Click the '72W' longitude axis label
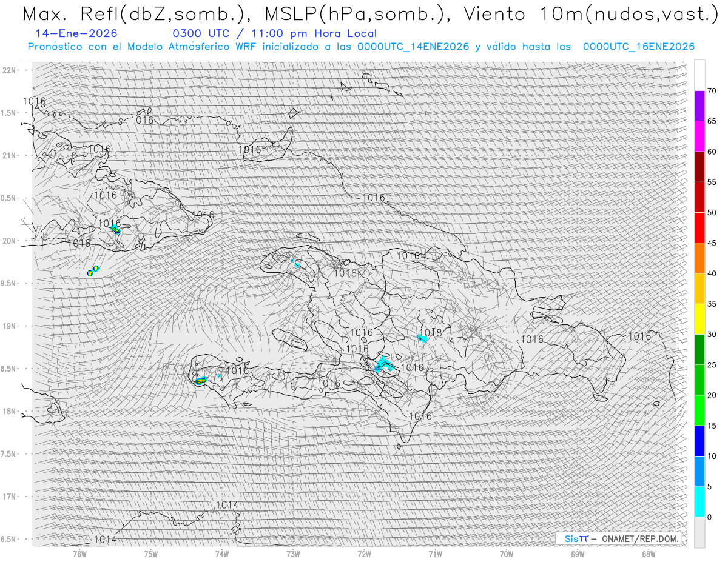The width and height of the screenshot is (728, 562). 364,554
